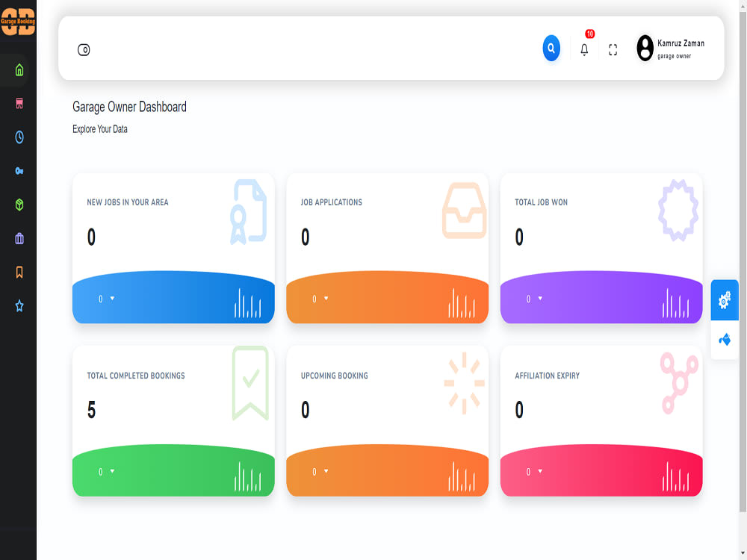Image resolution: width=747 pixels, height=560 pixels.
Task: Click 'Explore Your Data' subtitle
Action: [100, 129]
